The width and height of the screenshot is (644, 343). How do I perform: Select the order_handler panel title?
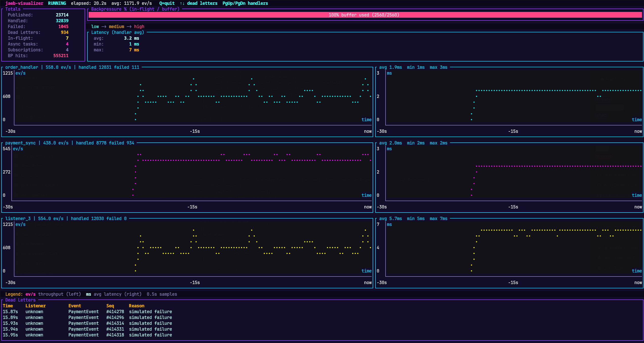point(22,67)
